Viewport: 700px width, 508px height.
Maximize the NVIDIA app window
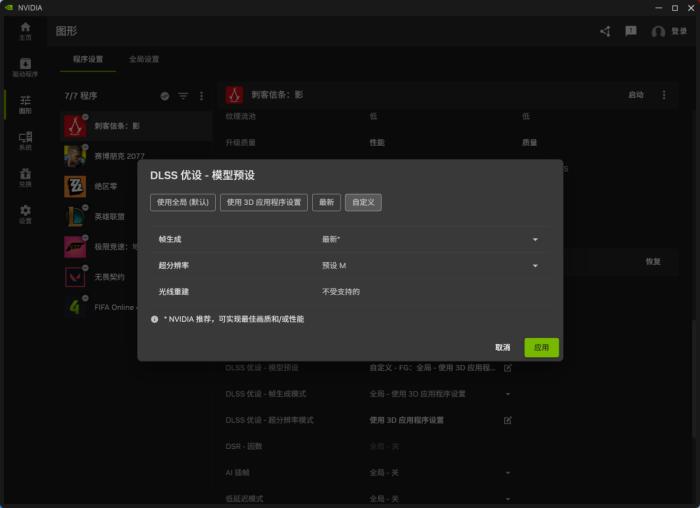pos(675,8)
